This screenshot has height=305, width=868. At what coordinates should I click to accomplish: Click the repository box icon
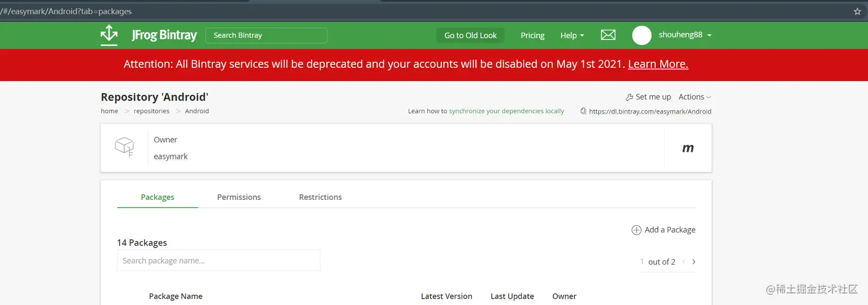(x=124, y=147)
